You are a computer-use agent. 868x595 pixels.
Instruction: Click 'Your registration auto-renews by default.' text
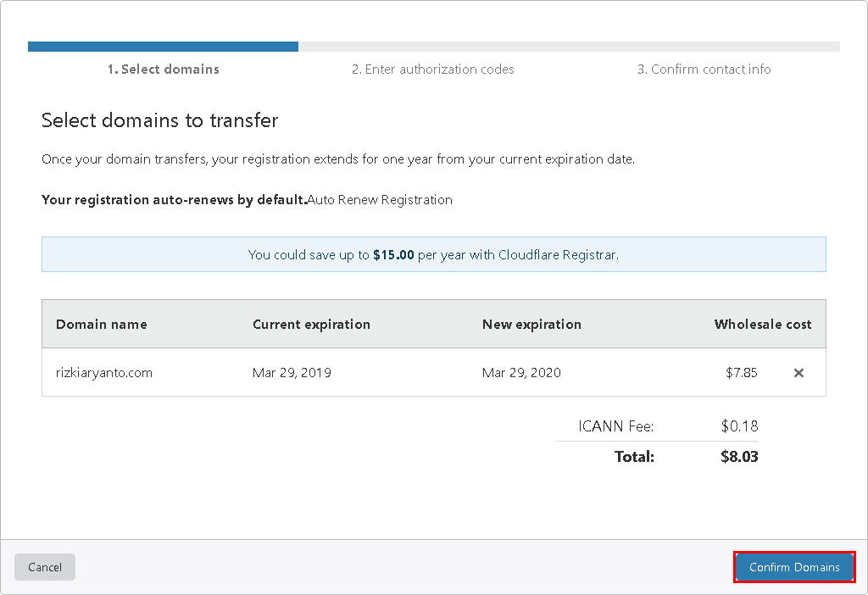[175, 199]
